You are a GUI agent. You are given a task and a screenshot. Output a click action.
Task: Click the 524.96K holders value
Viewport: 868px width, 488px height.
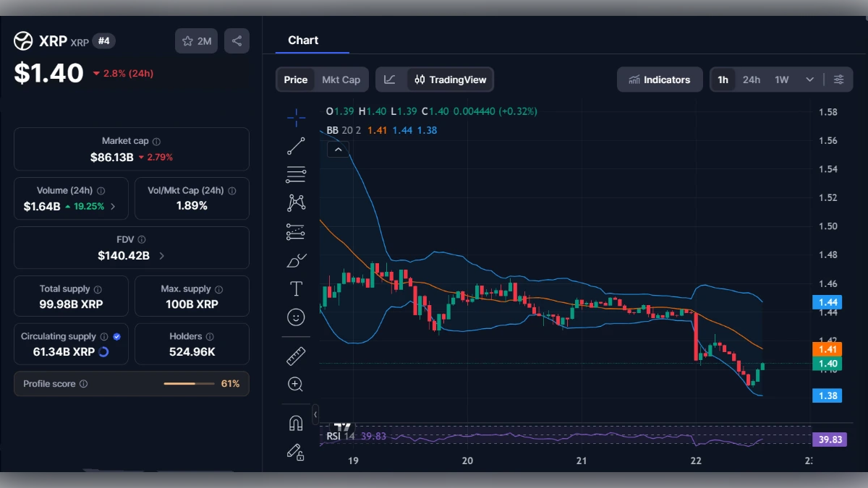pos(192,352)
